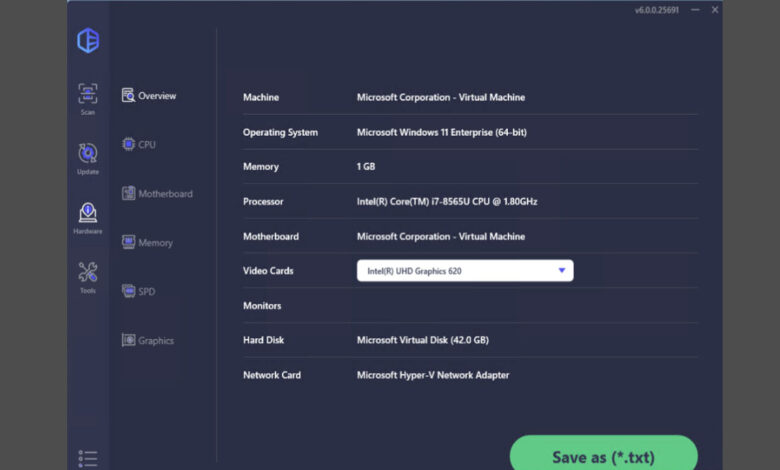Image resolution: width=780 pixels, height=470 pixels.
Task: Click the Overview magnifier icon
Action: pos(128,95)
